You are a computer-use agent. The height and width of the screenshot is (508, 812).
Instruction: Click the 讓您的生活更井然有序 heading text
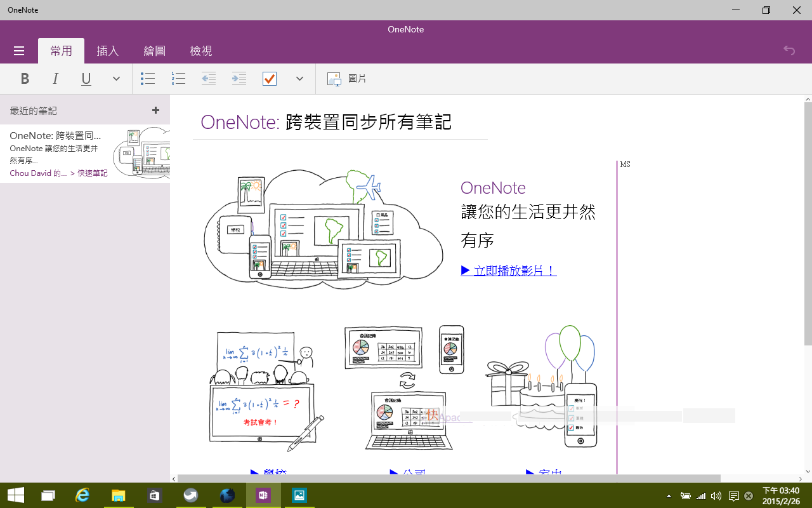528,225
